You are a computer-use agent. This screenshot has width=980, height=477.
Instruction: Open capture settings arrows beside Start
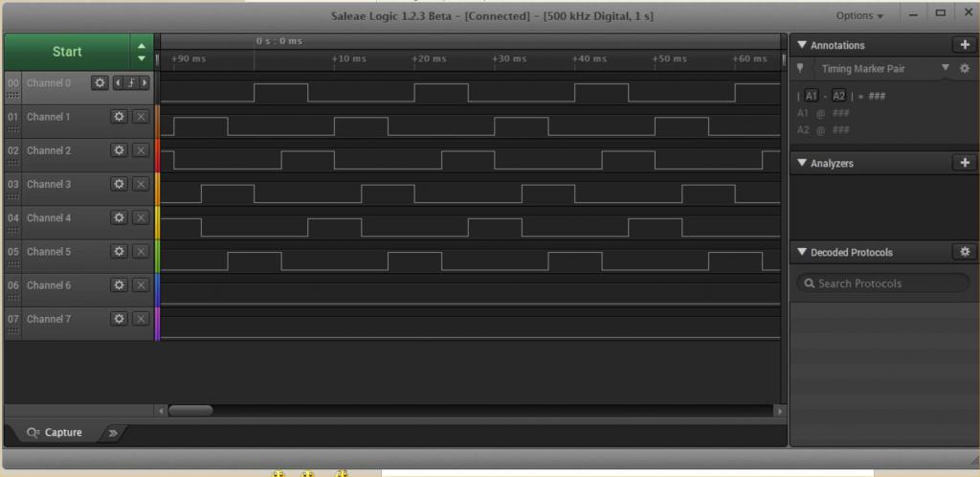(142, 52)
